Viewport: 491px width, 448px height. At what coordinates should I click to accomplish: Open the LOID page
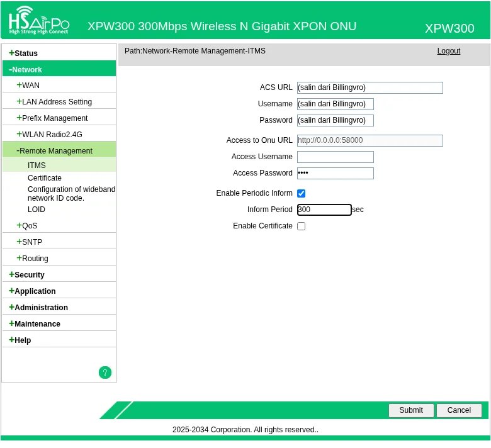(37, 209)
